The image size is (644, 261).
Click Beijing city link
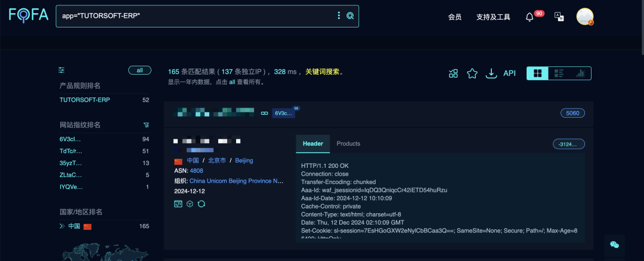[x=244, y=161]
